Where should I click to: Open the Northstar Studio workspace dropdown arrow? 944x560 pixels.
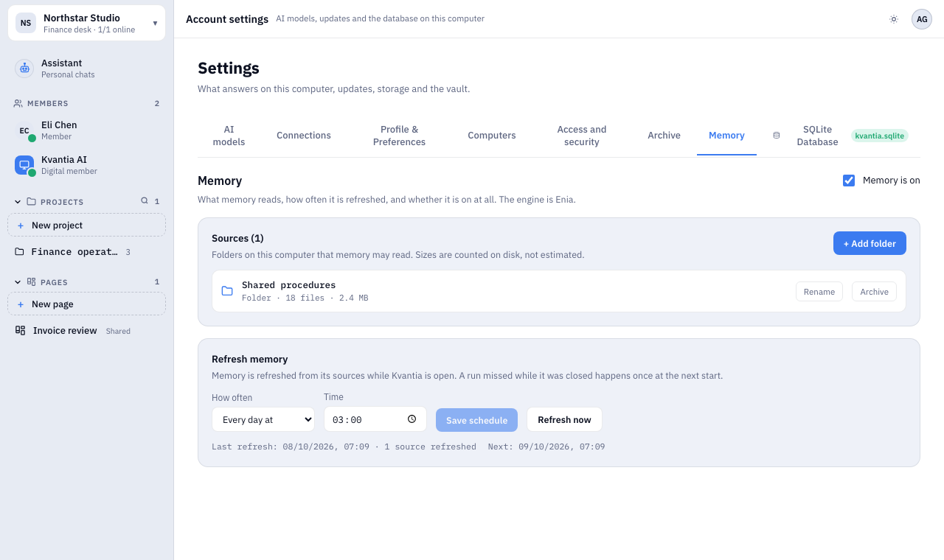click(x=155, y=23)
